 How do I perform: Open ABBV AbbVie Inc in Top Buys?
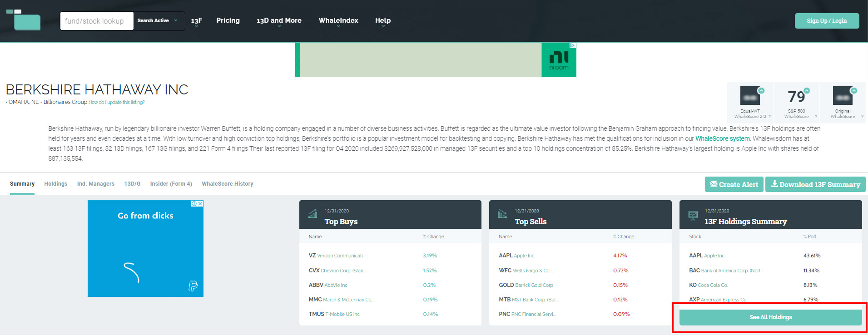328,285
